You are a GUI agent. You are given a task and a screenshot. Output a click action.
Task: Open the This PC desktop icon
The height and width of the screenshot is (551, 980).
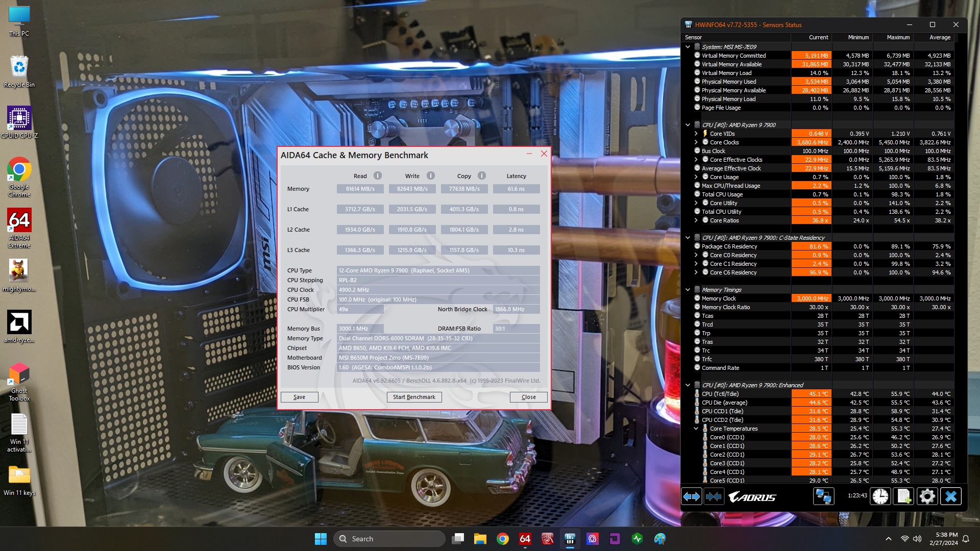coord(19,21)
